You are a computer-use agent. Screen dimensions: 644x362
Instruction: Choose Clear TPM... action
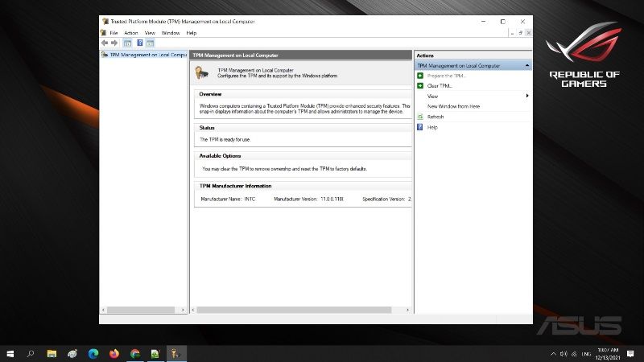tap(440, 86)
